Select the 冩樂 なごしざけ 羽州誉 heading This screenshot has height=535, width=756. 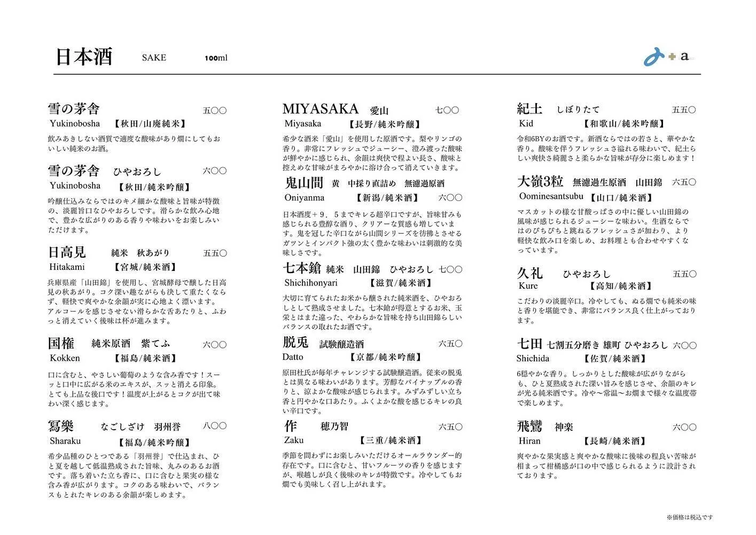pyautogui.click(x=114, y=427)
